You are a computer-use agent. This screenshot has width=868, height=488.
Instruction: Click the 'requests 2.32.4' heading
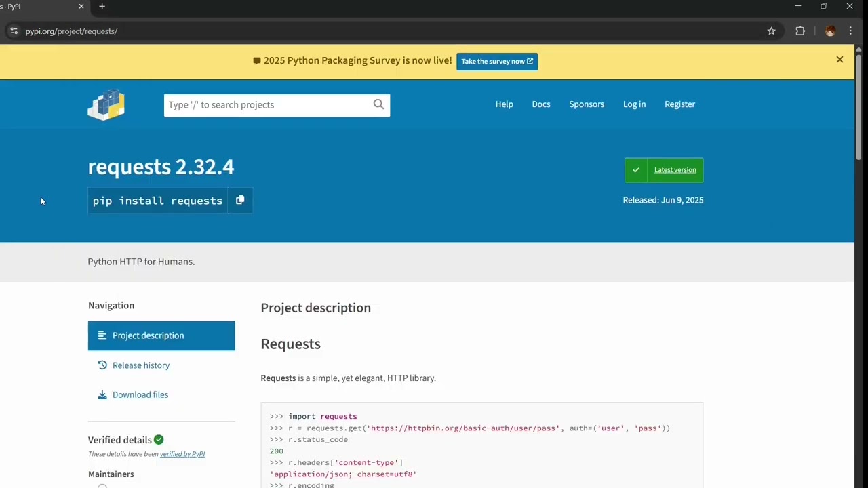tap(161, 167)
